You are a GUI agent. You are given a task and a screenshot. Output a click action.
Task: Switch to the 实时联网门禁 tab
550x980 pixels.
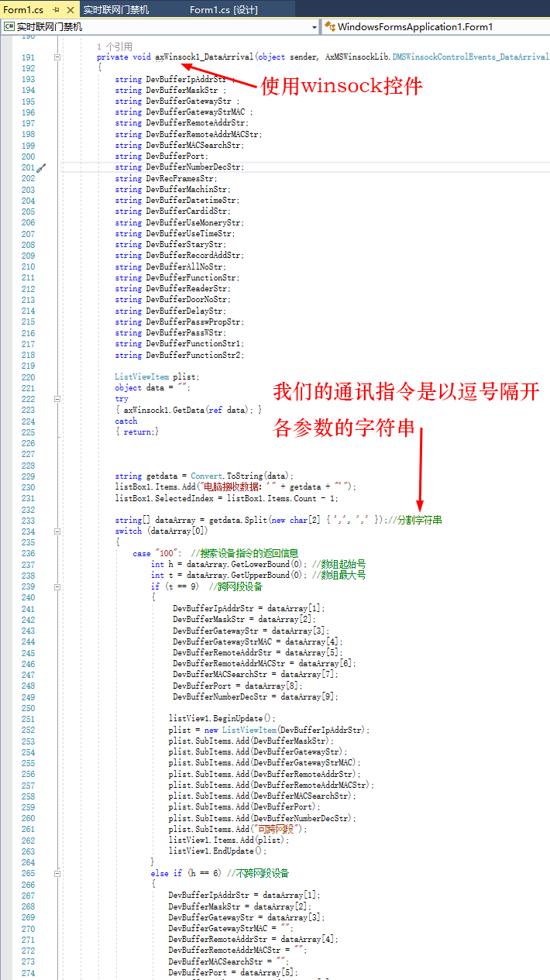click(x=116, y=10)
